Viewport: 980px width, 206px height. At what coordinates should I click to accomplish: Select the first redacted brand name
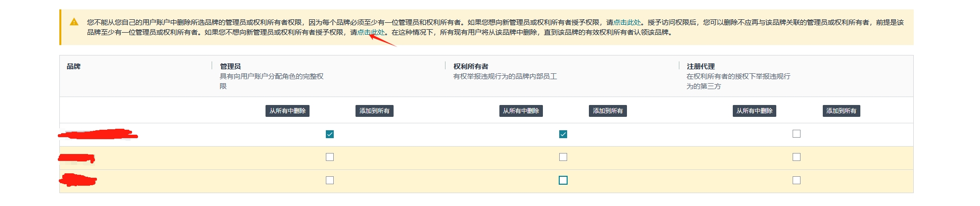[x=98, y=135]
